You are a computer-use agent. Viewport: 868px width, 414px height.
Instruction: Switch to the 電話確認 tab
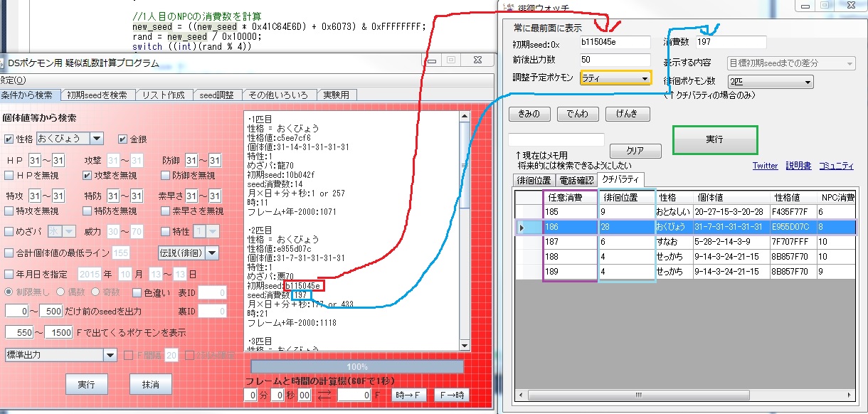[x=575, y=180]
